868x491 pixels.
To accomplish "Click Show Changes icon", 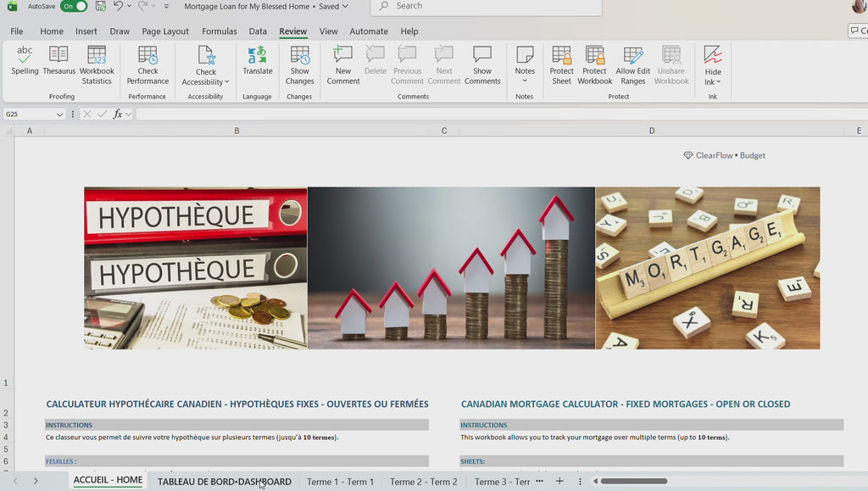I will (x=299, y=65).
